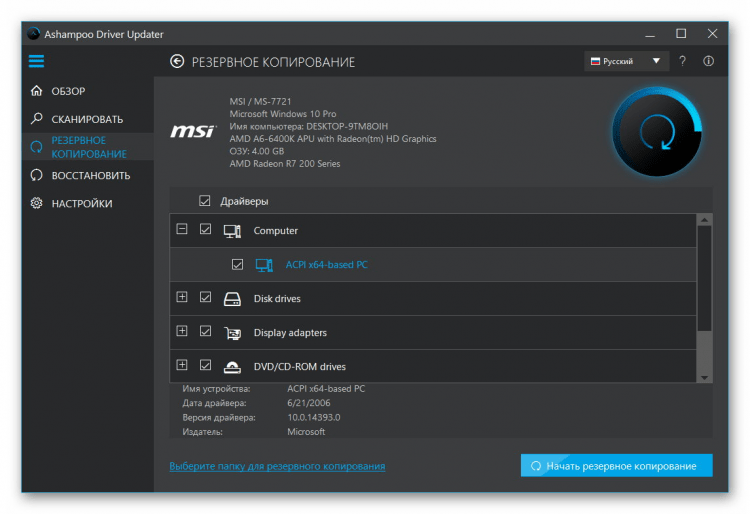Click the driver list scrollbar down arrow
This screenshot has height=514, width=750.
point(704,377)
